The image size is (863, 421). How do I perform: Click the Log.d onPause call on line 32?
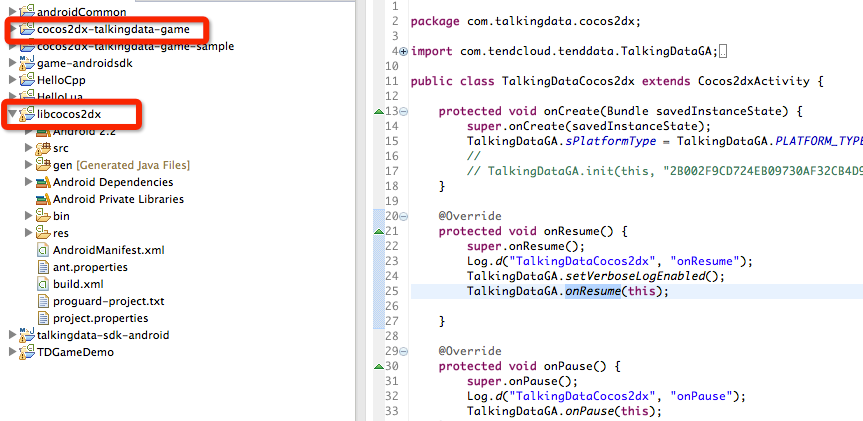605,396
